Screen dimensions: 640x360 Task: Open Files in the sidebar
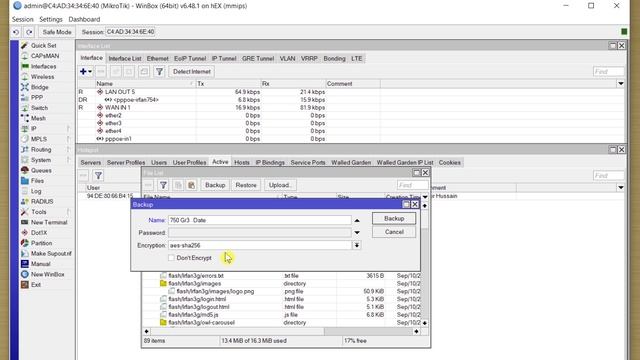(x=37, y=181)
